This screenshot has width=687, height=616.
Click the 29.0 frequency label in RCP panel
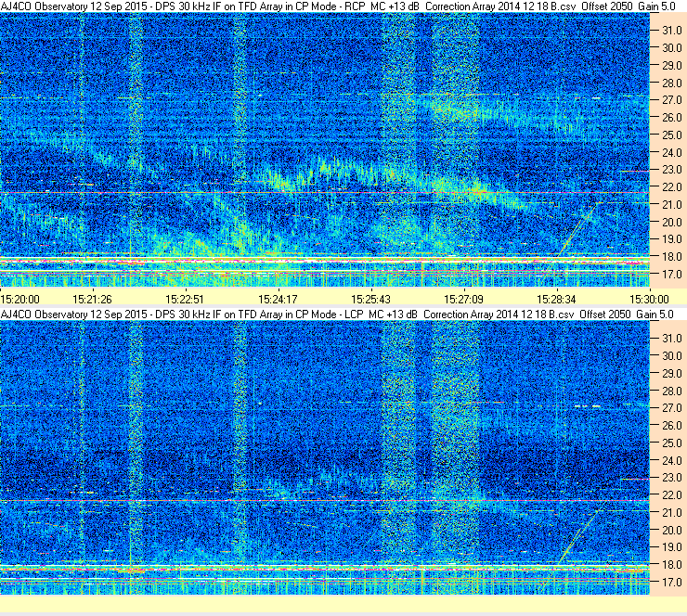[672, 66]
